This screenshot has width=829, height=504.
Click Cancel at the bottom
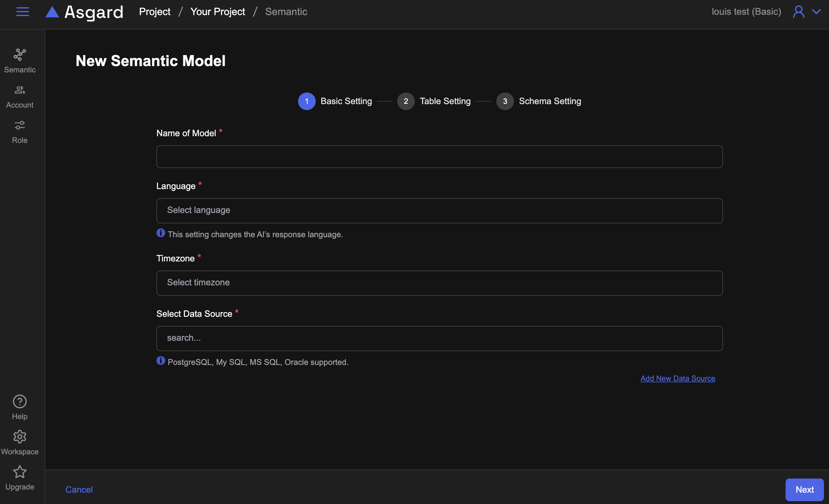[79, 490]
